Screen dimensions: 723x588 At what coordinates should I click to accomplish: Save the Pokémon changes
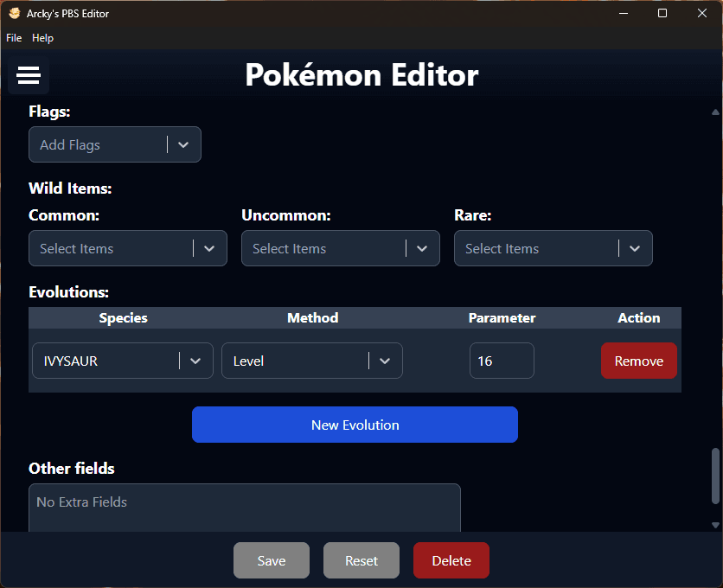coord(271,560)
